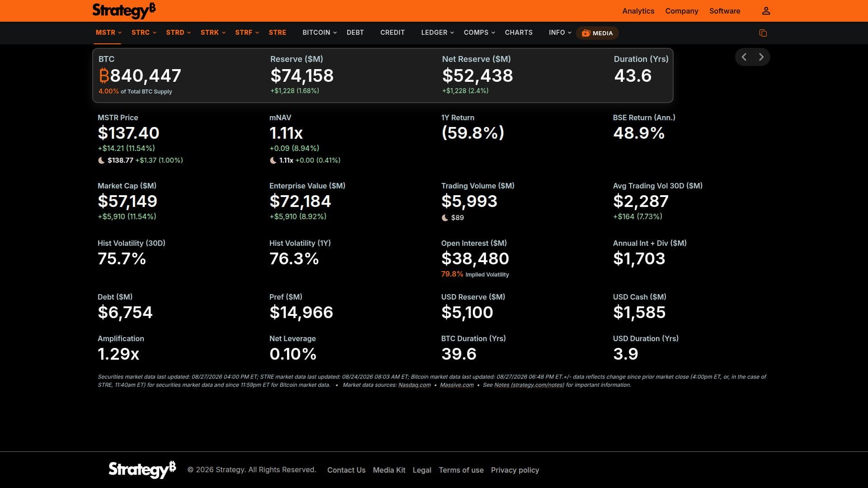The width and height of the screenshot is (868, 488).
Task: Expand the STRD dropdown
Action: [x=178, y=33]
